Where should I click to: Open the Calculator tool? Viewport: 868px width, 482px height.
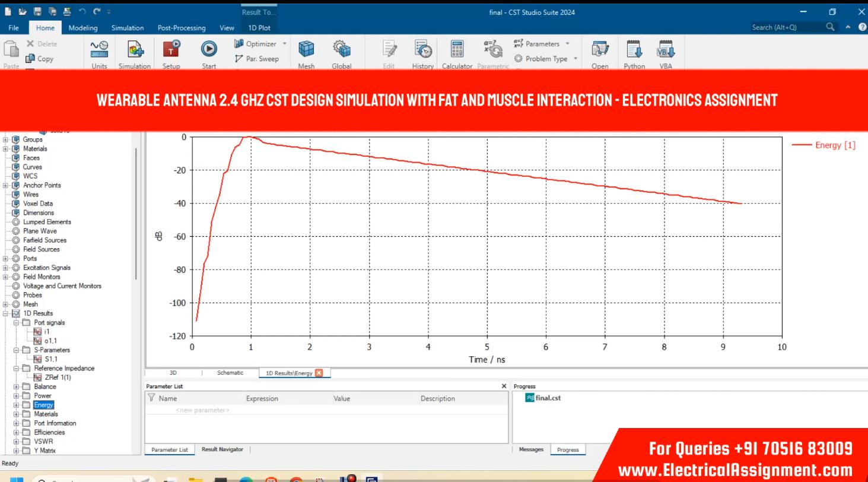[457, 50]
